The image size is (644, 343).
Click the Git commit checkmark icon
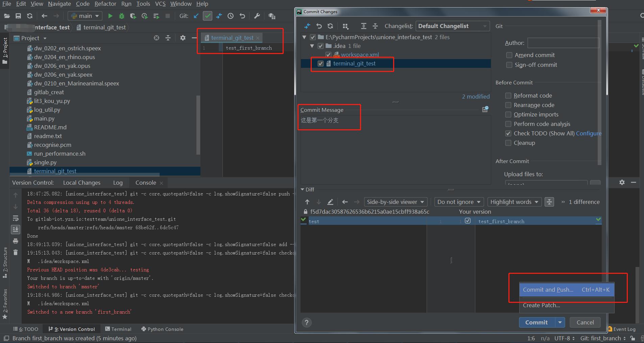pyautogui.click(x=207, y=16)
